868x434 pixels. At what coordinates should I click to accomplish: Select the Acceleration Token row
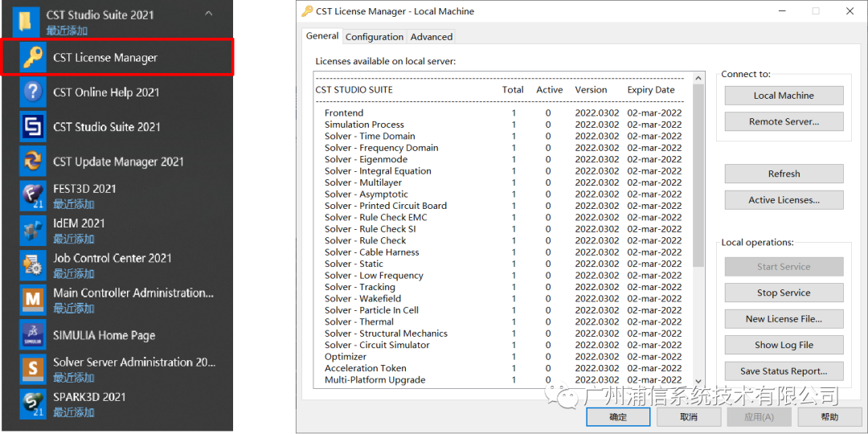tap(502, 368)
